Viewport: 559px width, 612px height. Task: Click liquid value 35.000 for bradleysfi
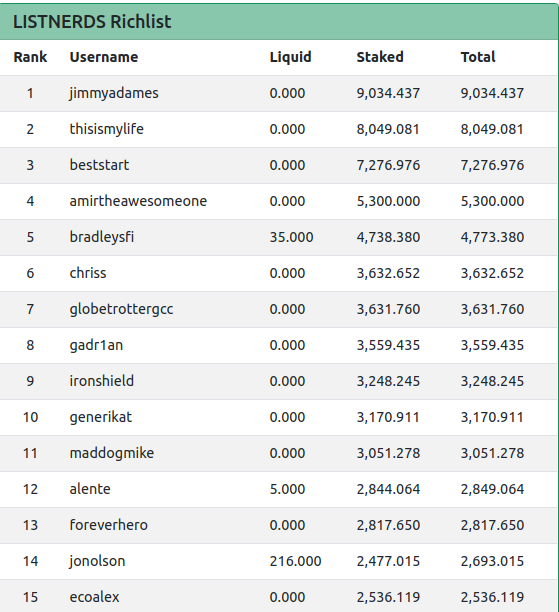tap(291, 237)
